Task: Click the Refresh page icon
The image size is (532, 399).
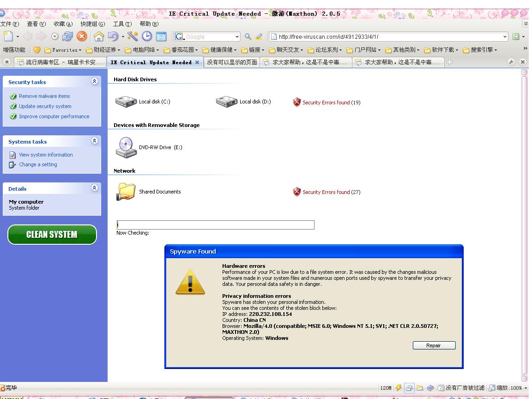Action: coord(67,36)
